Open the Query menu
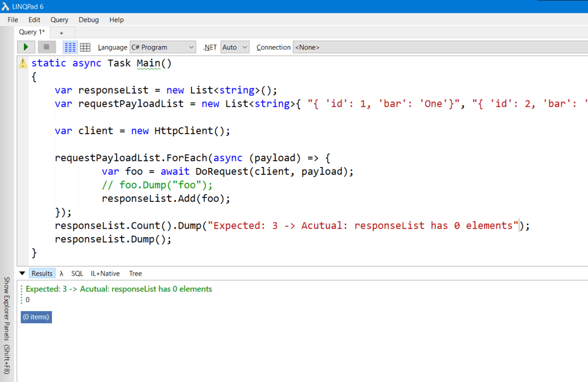Viewport: 588px width, 382px height. point(59,20)
